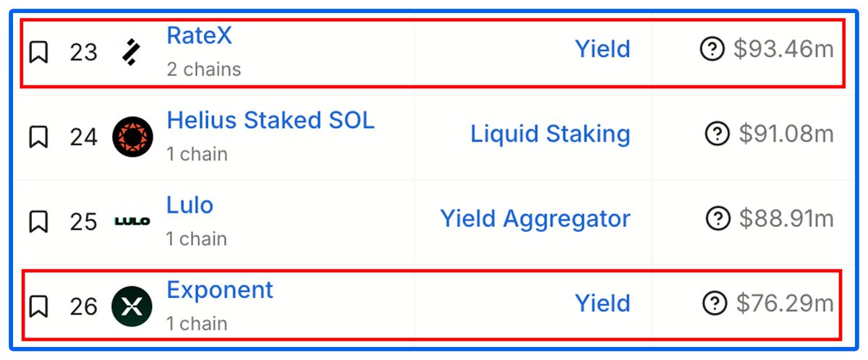Click the RateX logo icon
This screenshot has width=868, height=360.
pyautogui.click(x=132, y=52)
